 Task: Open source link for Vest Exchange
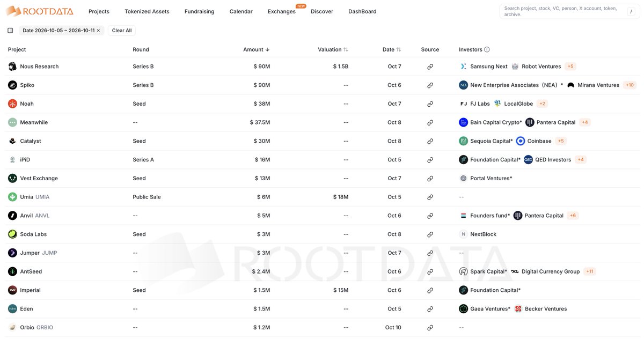430,178
